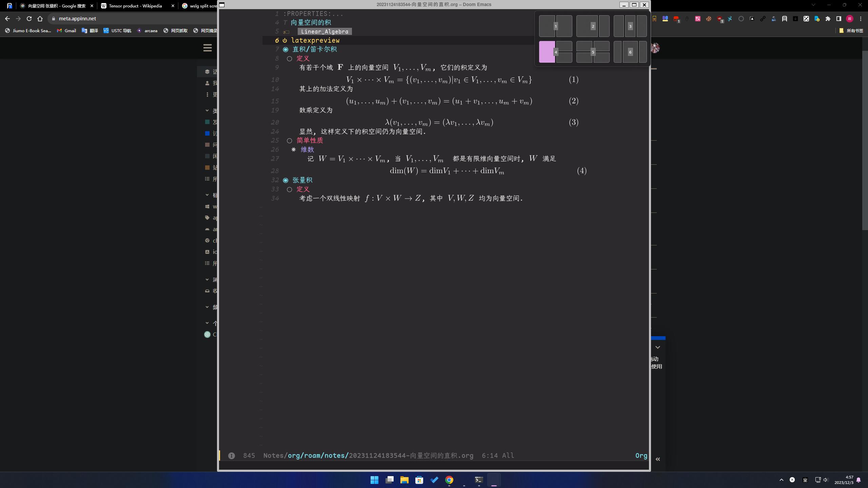868x488 pixels.
Task: Click the Chrome reload page button
Action: click(x=29, y=19)
